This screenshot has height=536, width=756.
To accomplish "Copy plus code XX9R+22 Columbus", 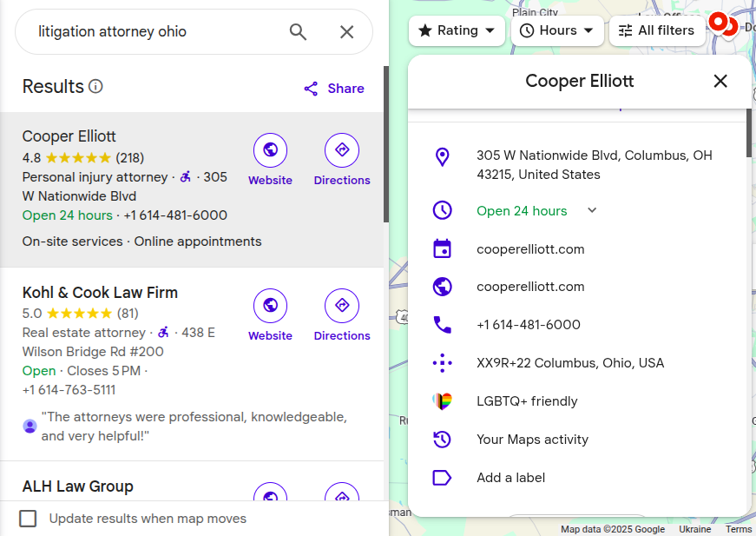I will [x=570, y=363].
